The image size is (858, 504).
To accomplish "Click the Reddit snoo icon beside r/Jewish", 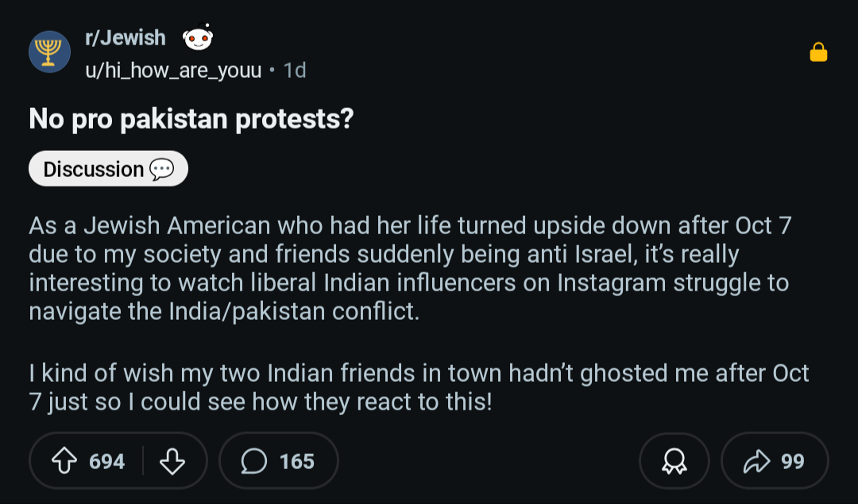I will [x=198, y=39].
